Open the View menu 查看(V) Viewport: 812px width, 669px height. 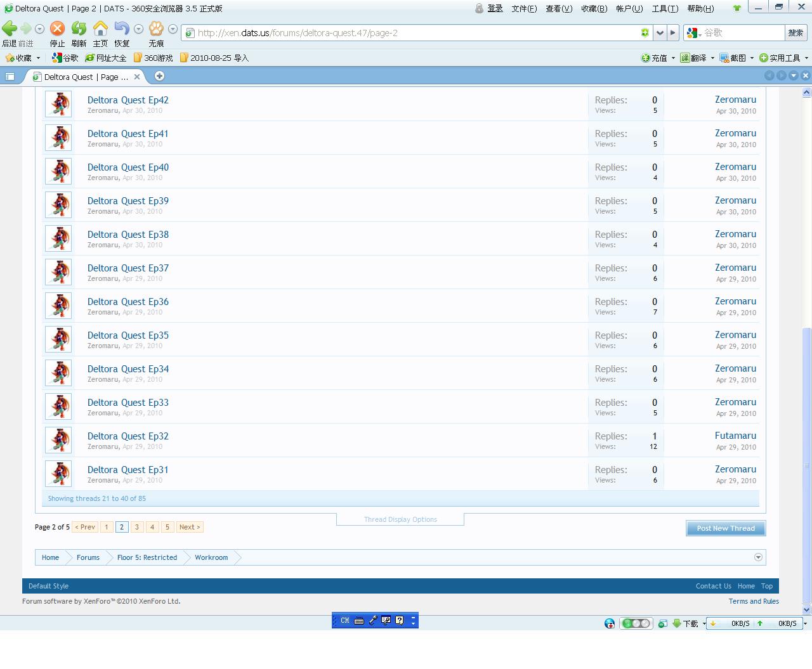click(559, 8)
